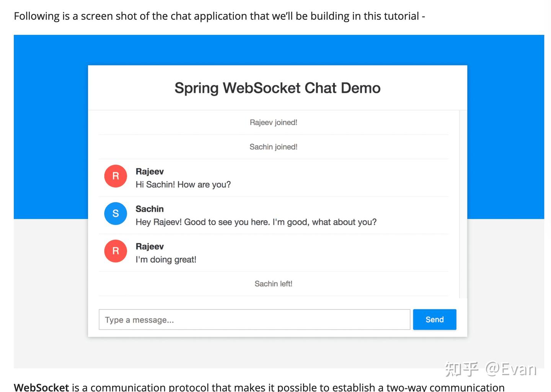Click the 'Spring WebSocket Chat Demo' title
Viewport: 551px width, 392px height.
pos(277,88)
